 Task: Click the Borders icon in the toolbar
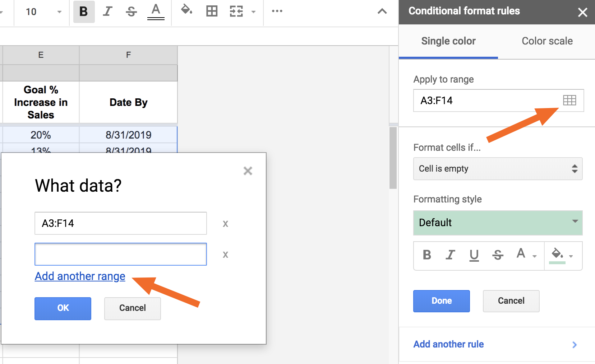tap(212, 11)
